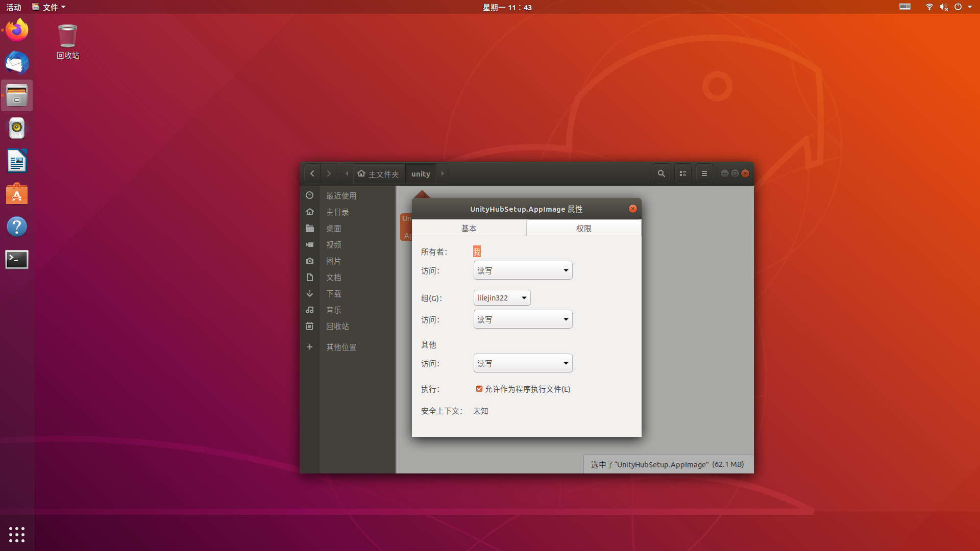Switch to 权限 tab in properties
The image size is (980, 551).
pos(583,228)
